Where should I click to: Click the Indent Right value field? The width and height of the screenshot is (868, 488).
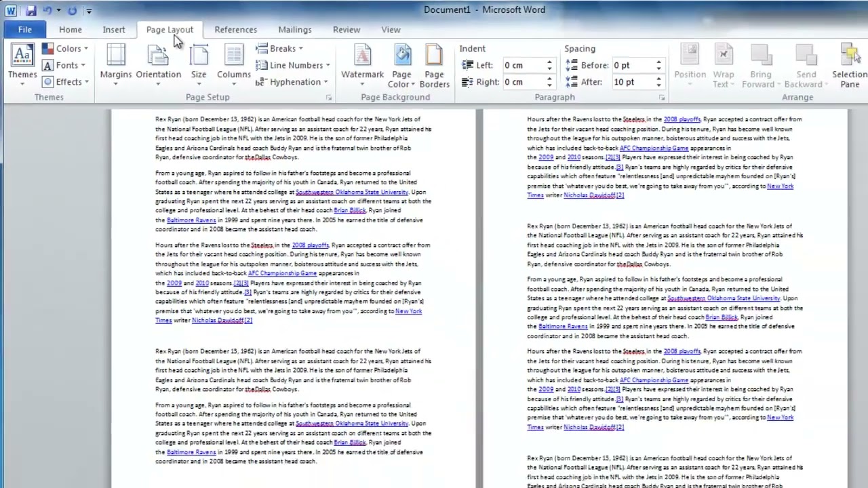point(523,81)
